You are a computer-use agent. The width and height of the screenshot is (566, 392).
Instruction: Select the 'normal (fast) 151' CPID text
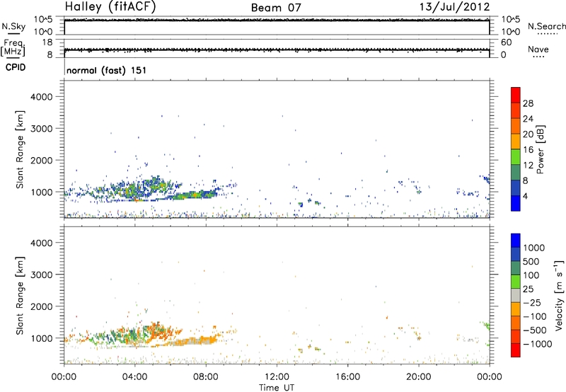click(x=107, y=70)
